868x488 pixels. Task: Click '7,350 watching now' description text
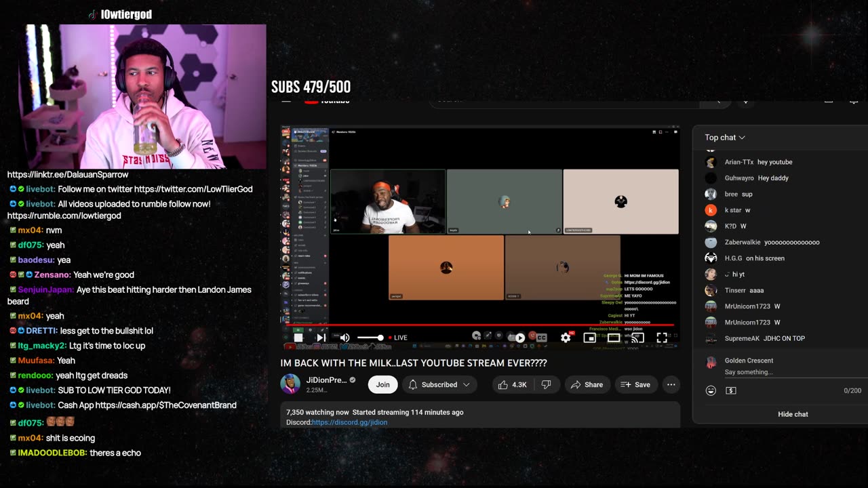tap(317, 412)
